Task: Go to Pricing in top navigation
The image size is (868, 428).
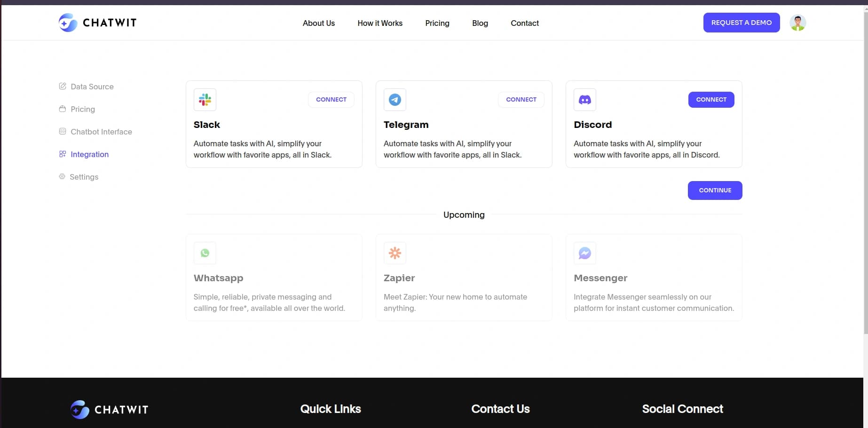Action: click(437, 23)
